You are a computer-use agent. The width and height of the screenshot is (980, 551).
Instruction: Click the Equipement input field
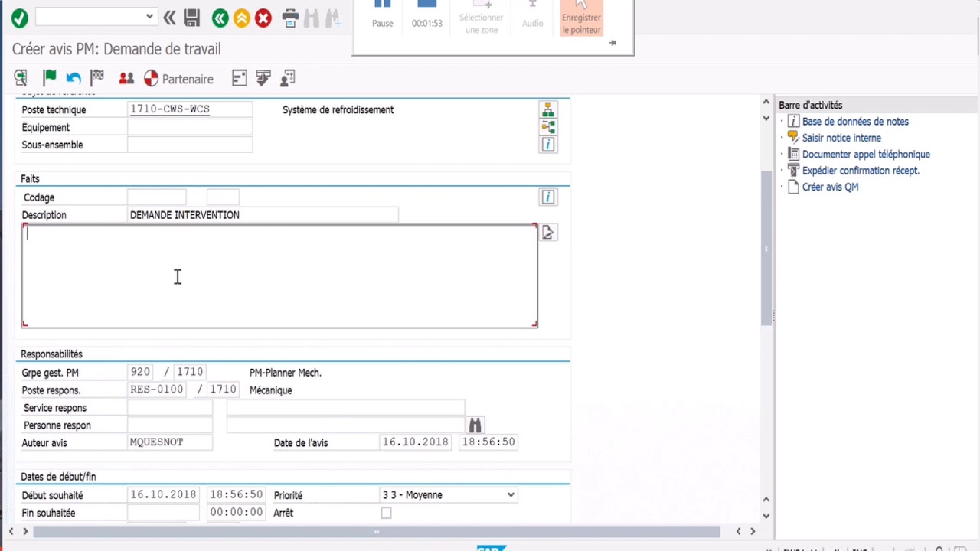190,127
